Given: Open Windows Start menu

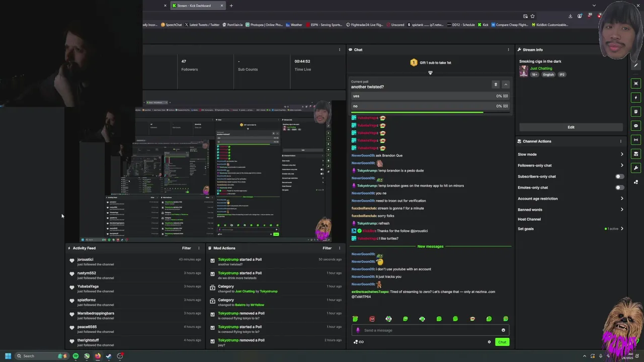Looking at the screenshot, I should pyautogui.click(x=8, y=356).
